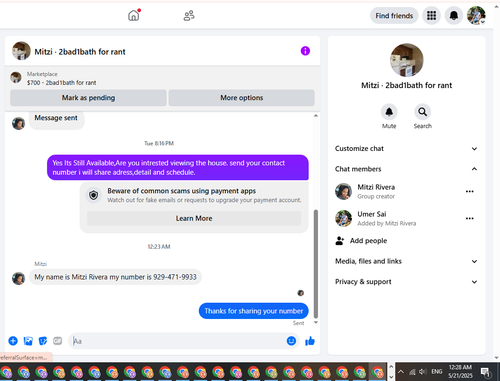
Task: Open options dots for Mitzi Rivera
Action: point(469,191)
